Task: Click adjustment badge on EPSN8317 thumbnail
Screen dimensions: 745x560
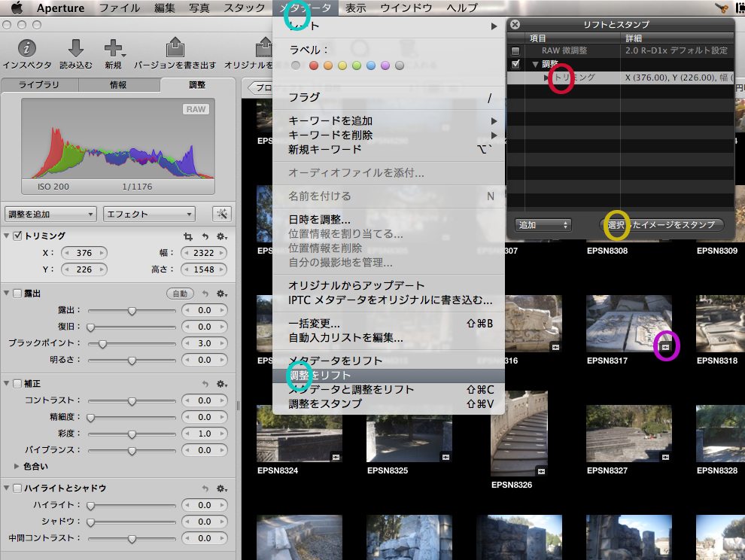Action: click(x=666, y=347)
